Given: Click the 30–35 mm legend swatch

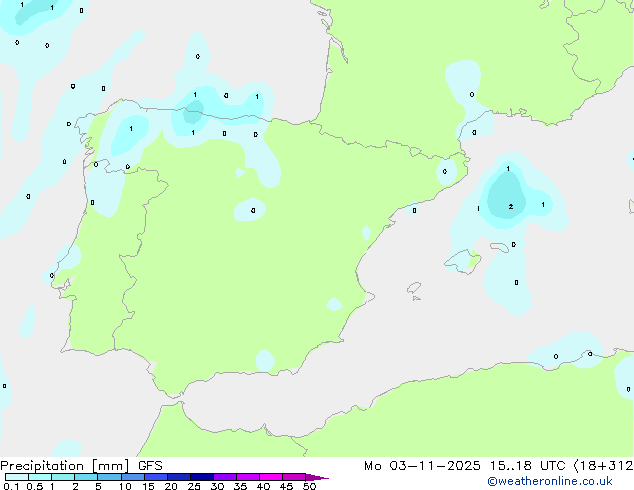Looking at the screenshot, I should click(x=224, y=477).
